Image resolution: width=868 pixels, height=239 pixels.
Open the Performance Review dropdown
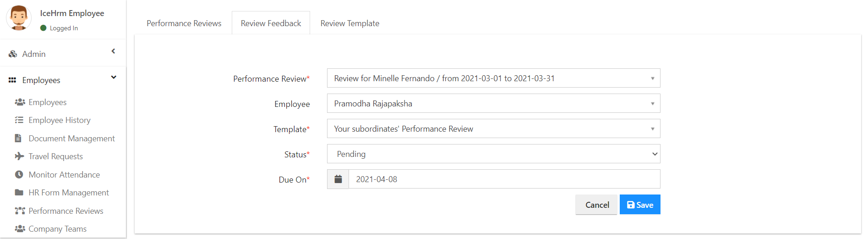click(493, 78)
